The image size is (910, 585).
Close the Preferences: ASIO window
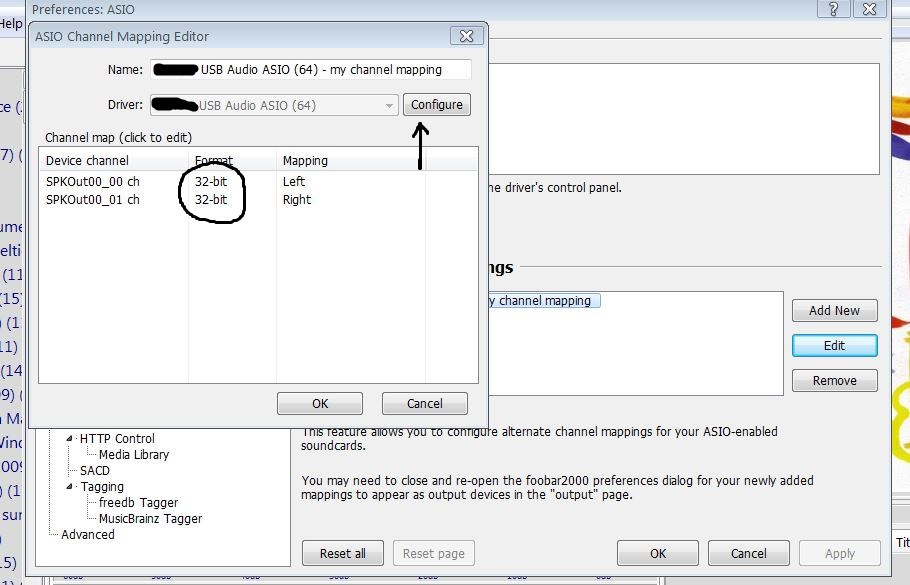[869, 9]
